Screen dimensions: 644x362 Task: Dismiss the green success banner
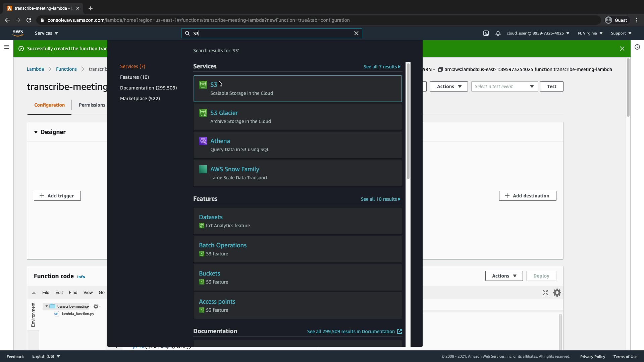[x=622, y=49]
